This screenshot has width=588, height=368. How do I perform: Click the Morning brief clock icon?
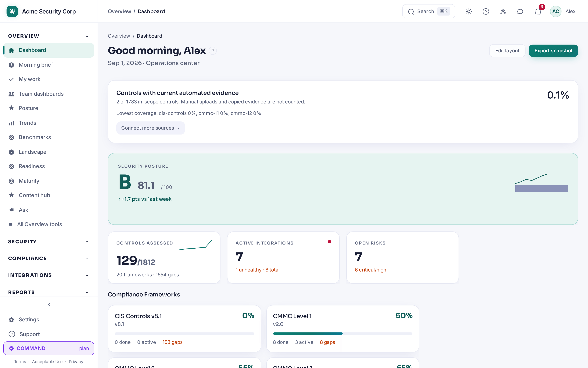tap(11, 65)
